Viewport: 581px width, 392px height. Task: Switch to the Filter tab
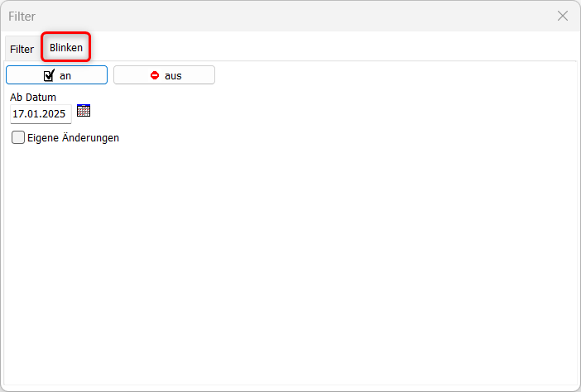(22, 49)
